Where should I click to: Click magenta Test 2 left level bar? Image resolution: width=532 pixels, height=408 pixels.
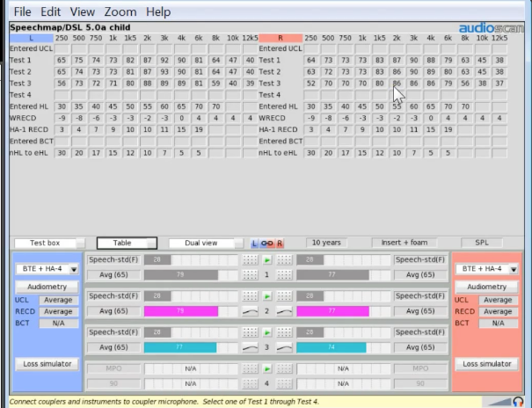click(x=181, y=311)
